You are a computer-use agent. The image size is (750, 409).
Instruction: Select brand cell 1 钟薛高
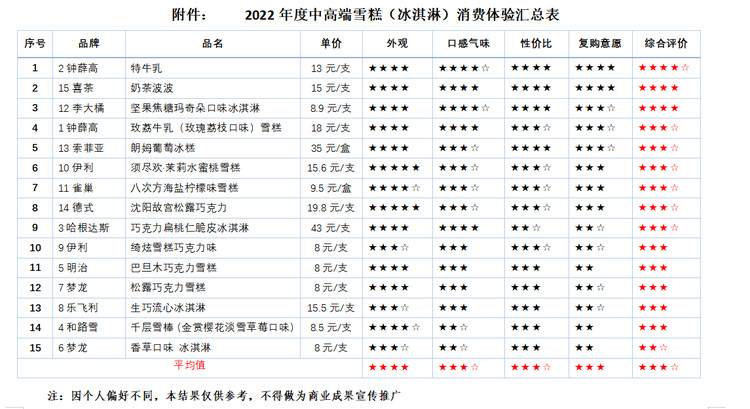(78, 128)
